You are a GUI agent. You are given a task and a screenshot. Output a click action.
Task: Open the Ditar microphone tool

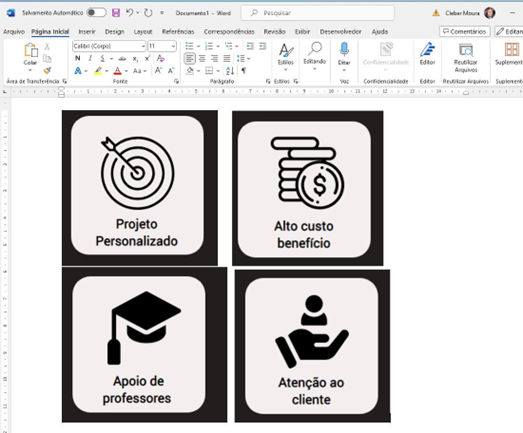pyautogui.click(x=344, y=54)
